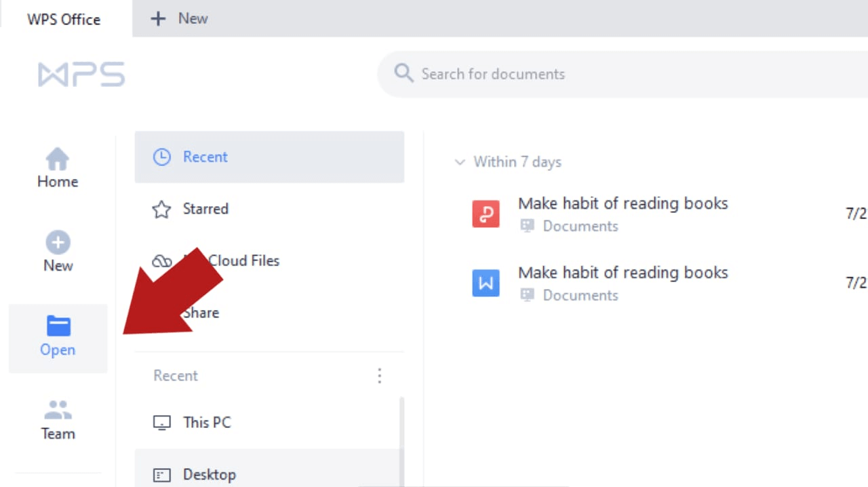This screenshot has width=868, height=487.
Task: Click the Share option
Action: (x=201, y=313)
